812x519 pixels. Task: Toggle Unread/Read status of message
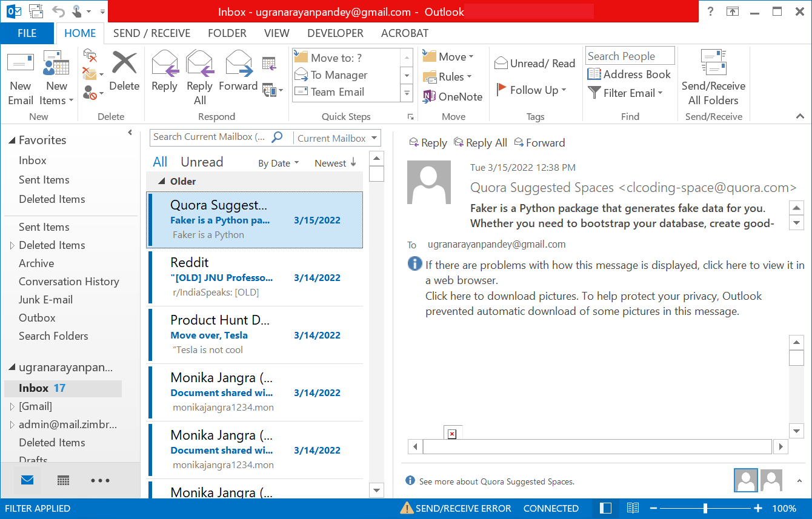[x=534, y=64]
